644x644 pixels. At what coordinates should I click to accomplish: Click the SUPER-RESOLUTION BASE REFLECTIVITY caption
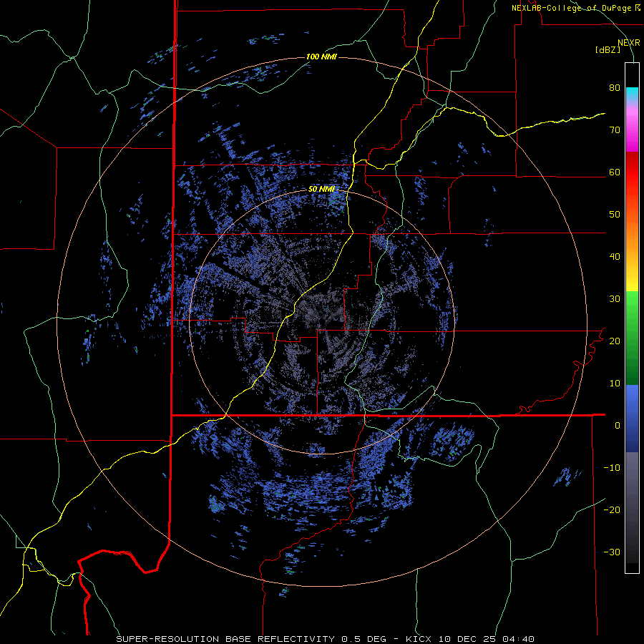225,639
